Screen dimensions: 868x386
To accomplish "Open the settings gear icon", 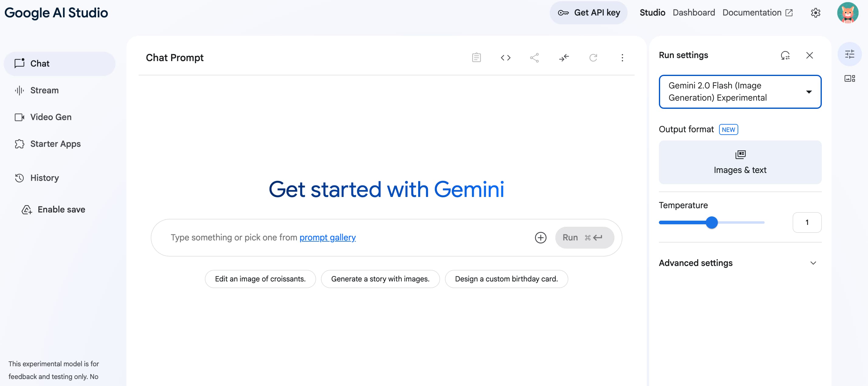I will pos(815,13).
